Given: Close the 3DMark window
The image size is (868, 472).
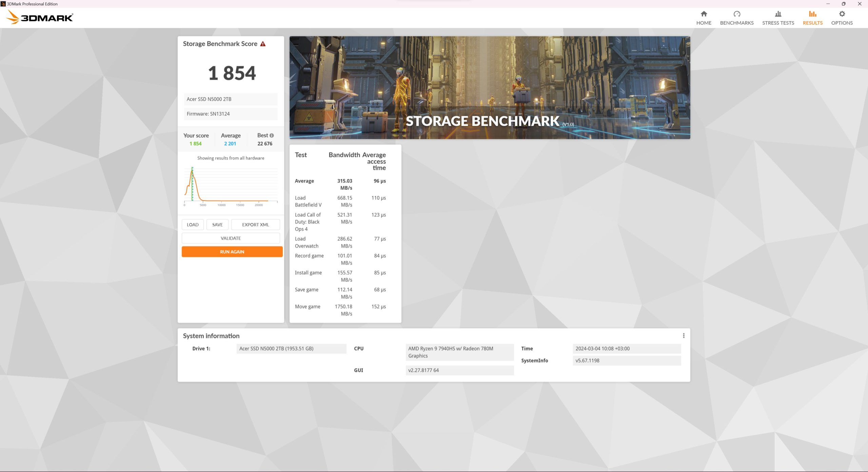Looking at the screenshot, I should [860, 4].
